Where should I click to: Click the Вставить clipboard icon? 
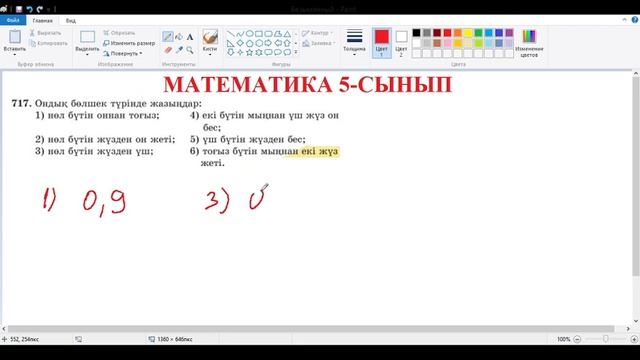[15, 37]
